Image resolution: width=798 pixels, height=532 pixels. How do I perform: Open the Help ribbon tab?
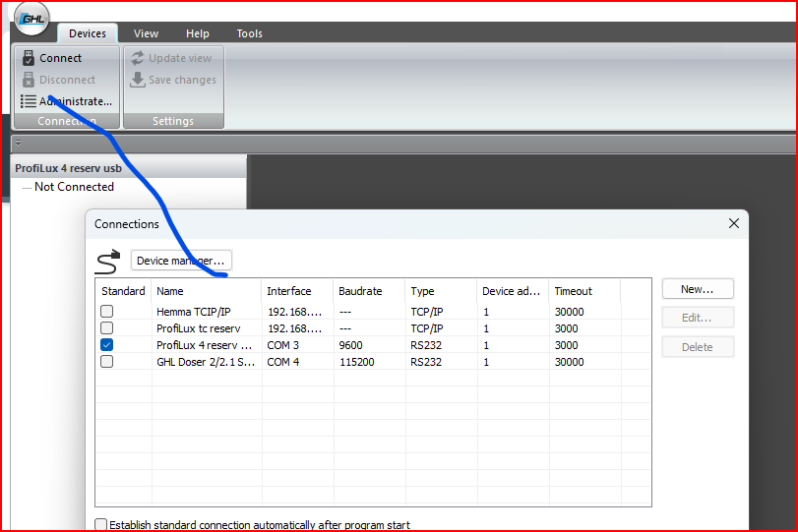point(198,33)
